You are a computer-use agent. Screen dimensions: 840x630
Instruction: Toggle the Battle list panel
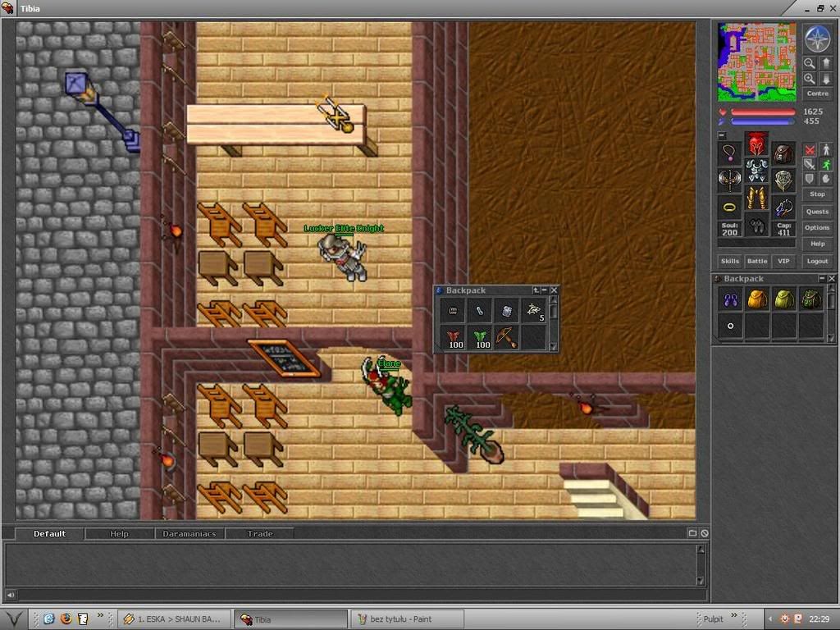coord(757,262)
